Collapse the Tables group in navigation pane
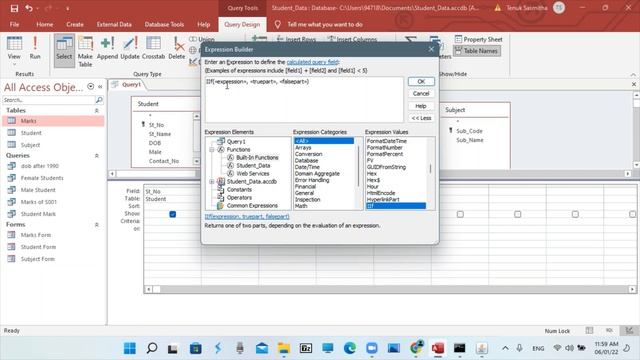Viewport: 640px width, 360px height. (x=97, y=111)
